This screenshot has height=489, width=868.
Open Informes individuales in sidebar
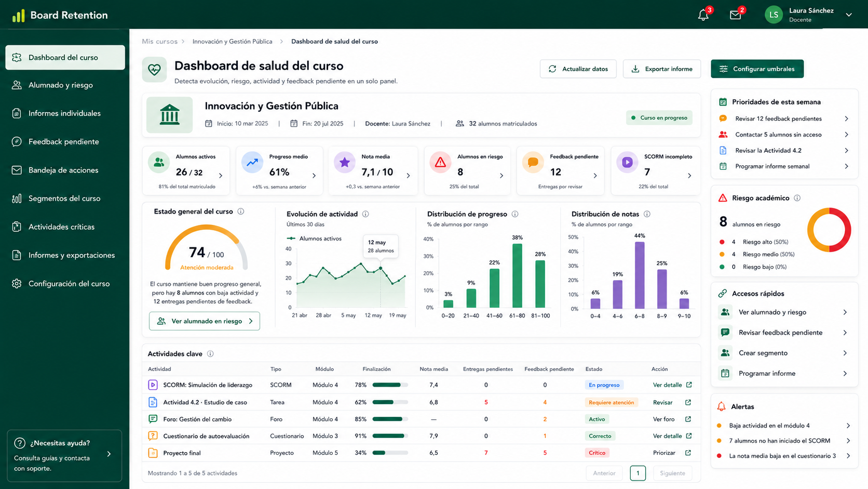point(65,113)
